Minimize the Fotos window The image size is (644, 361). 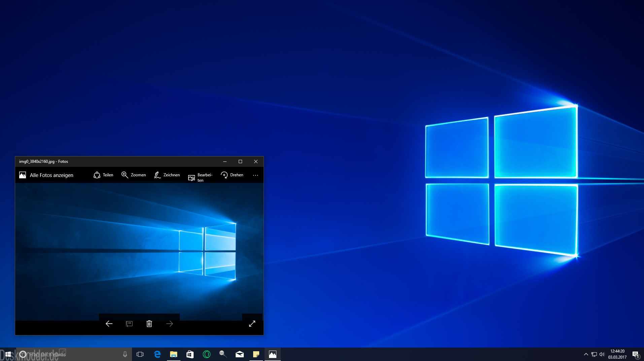[225, 161]
